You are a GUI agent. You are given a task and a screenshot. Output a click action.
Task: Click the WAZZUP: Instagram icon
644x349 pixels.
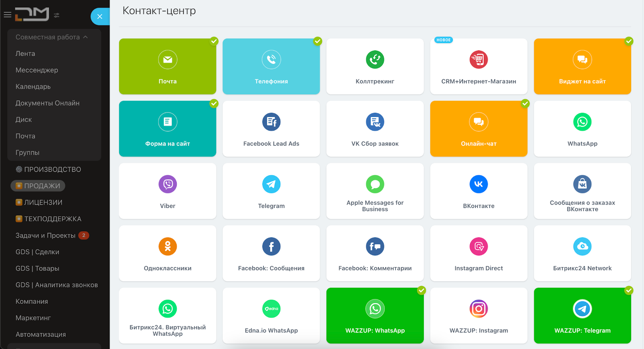tap(479, 309)
